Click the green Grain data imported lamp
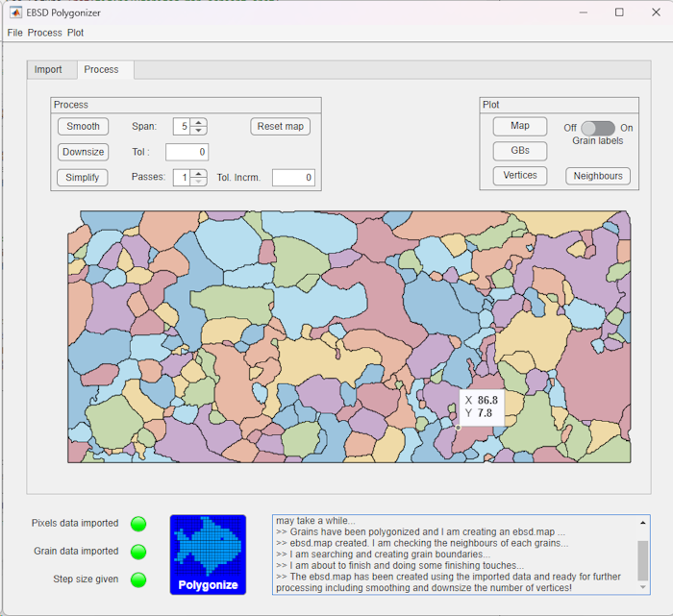The image size is (673, 616). pyautogui.click(x=138, y=552)
